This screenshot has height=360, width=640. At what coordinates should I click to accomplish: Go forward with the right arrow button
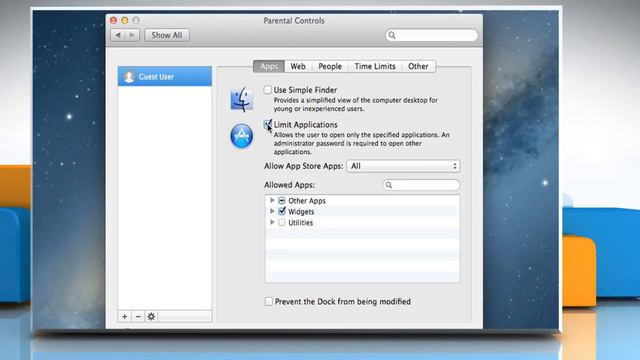point(132,35)
